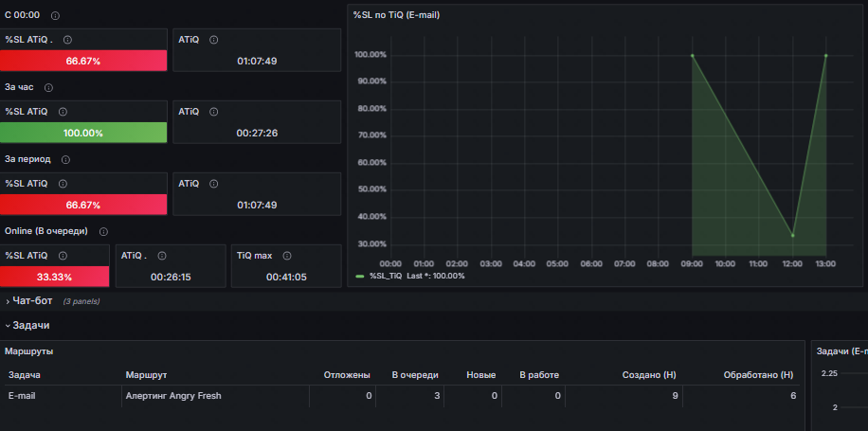Click the TiQ max value 00:41:05

(x=286, y=277)
